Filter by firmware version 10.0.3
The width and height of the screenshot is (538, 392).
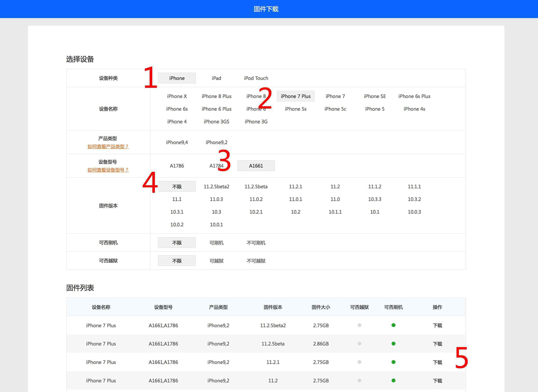pos(414,212)
